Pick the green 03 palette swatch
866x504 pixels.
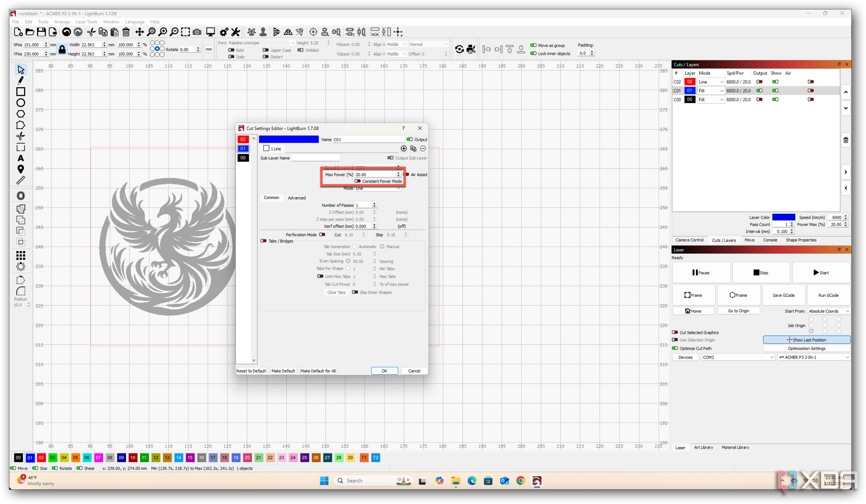pos(53,458)
